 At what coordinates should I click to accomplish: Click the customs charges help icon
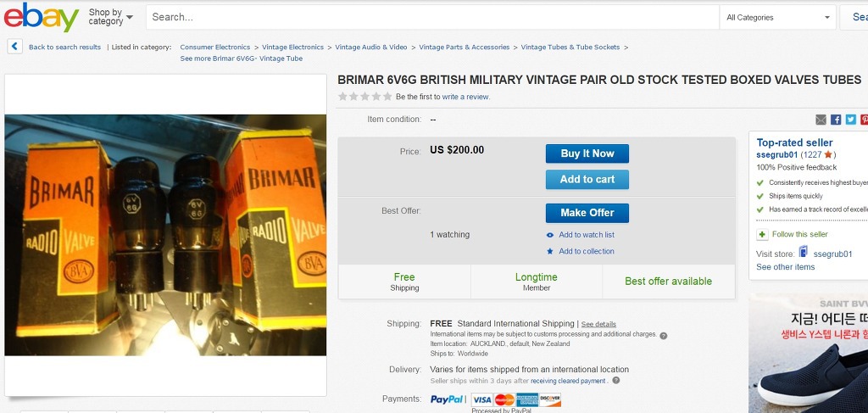point(664,335)
